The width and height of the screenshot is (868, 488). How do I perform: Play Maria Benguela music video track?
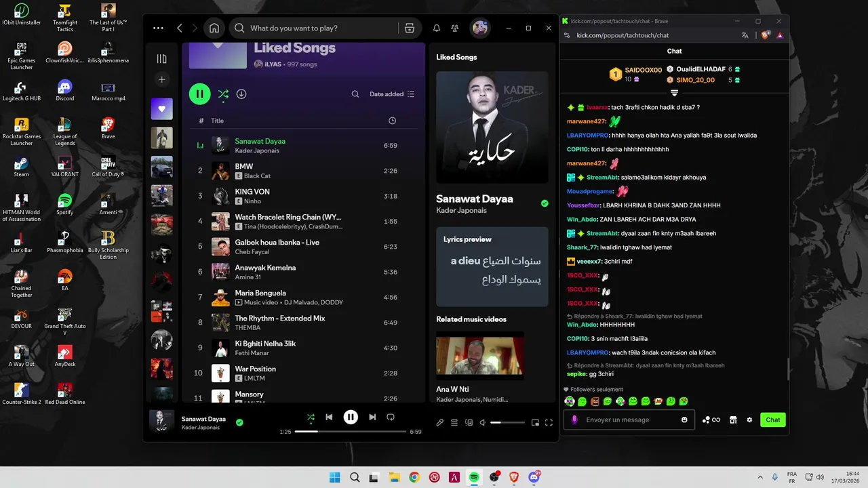[303, 298]
